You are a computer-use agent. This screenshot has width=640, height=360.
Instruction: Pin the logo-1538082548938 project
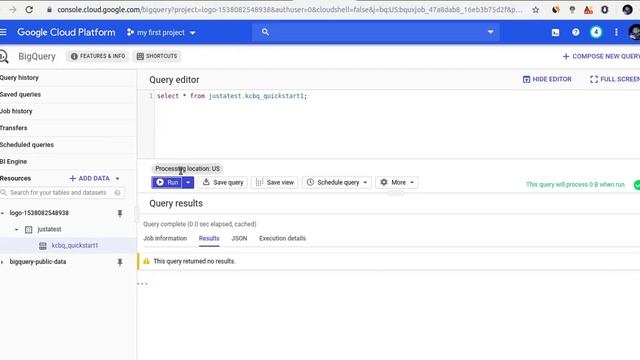pos(120,213)
